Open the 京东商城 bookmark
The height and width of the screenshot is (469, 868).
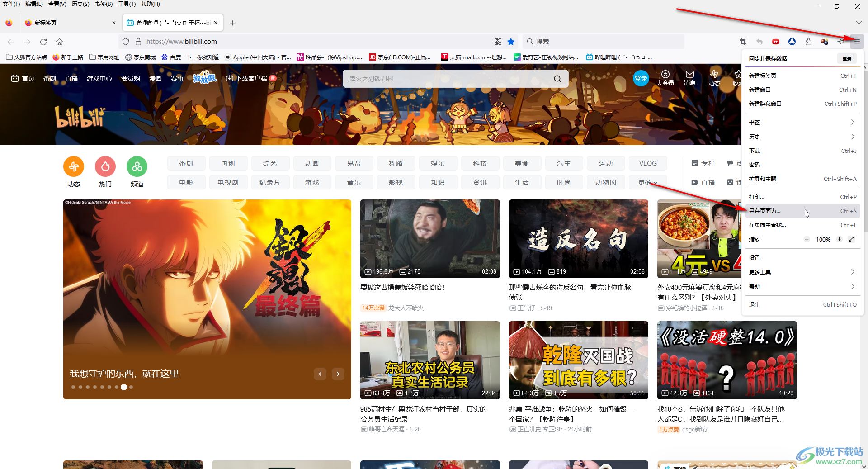point(141,57)
